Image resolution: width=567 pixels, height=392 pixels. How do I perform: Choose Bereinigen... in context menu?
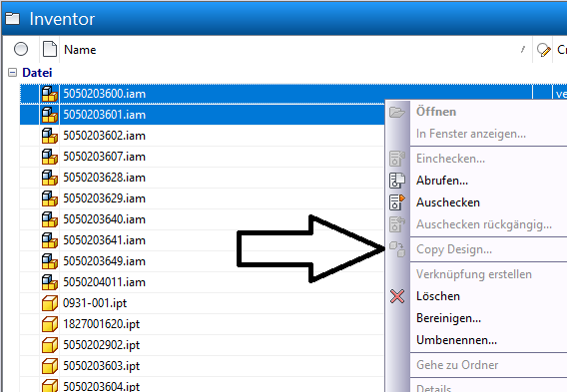click(448, 318)
